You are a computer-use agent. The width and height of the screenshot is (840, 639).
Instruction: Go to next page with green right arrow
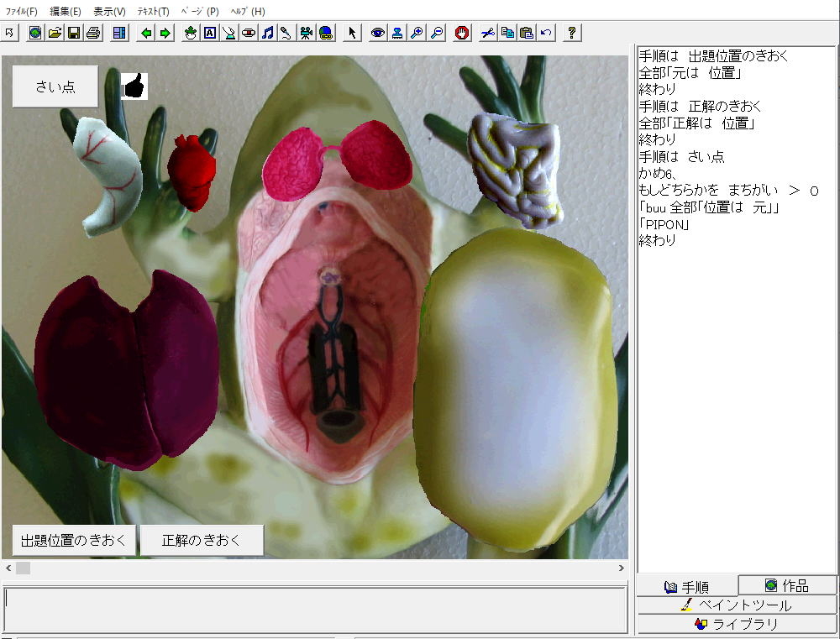pos(165,33)
